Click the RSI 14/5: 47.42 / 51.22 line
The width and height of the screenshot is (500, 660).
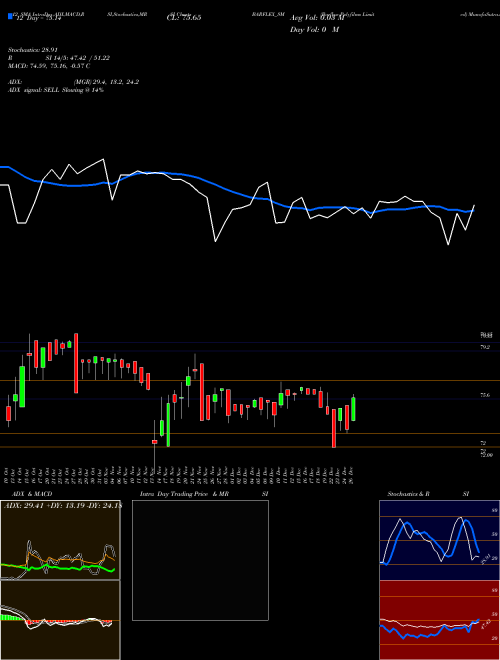(x=59, y=58)
